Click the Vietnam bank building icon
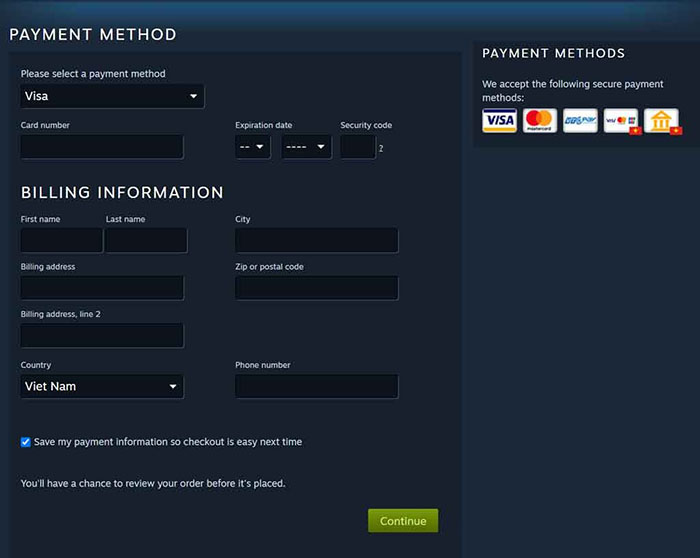 click(661, 121)
